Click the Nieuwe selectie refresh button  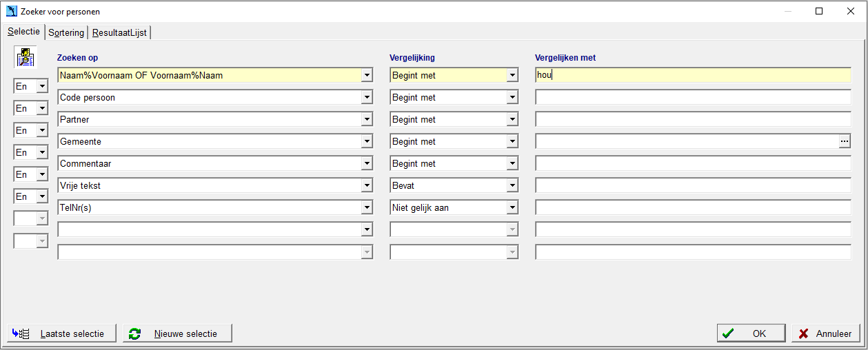177,333
